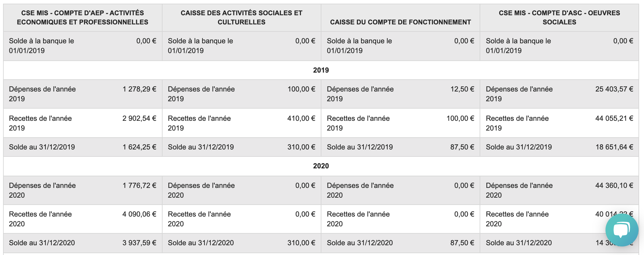The width and height of the screenshot is (644, 255).
Task: Click the Caisse du Compte de Fonctionnement header
Action: tap(400, 22)
